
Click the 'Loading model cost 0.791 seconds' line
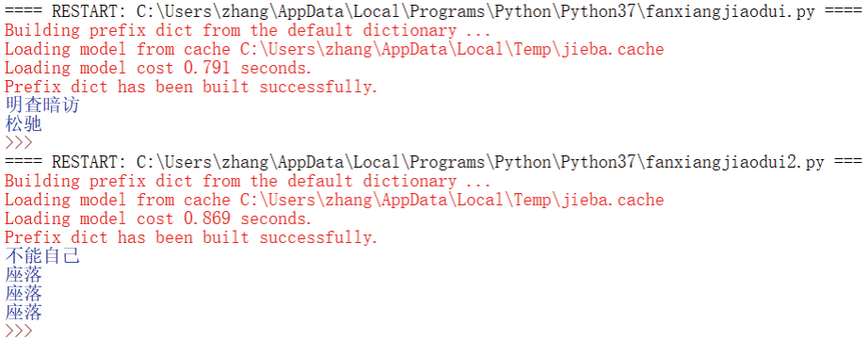pyautogui.click(x=158, y=68)
